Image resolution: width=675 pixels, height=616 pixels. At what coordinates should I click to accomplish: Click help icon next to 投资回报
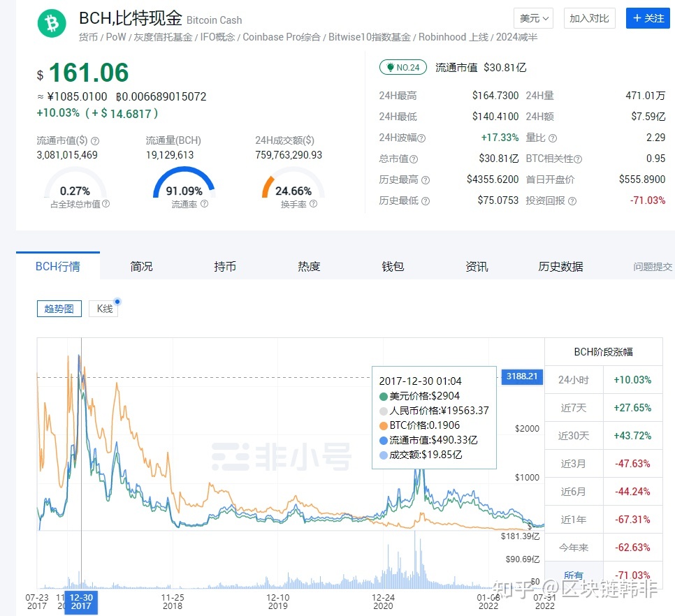(x=572, y=201)
